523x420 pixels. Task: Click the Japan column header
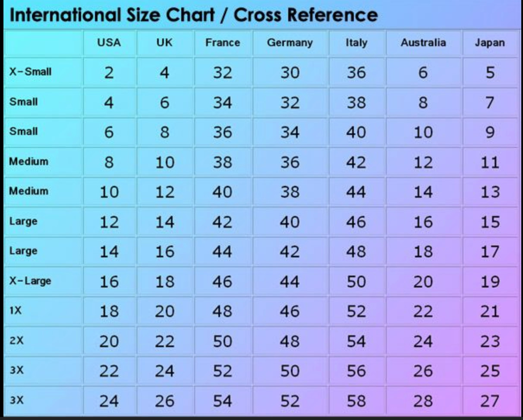tap(490, 43)
